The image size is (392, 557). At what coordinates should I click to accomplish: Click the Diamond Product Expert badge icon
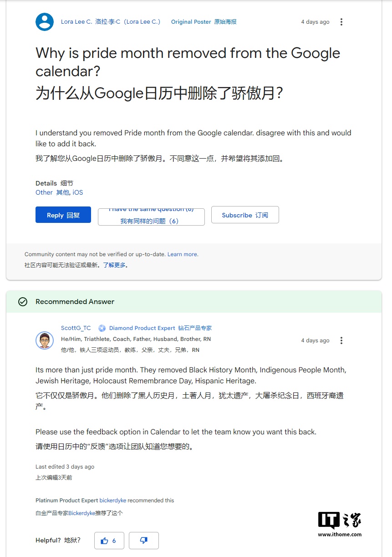point(102,328)
